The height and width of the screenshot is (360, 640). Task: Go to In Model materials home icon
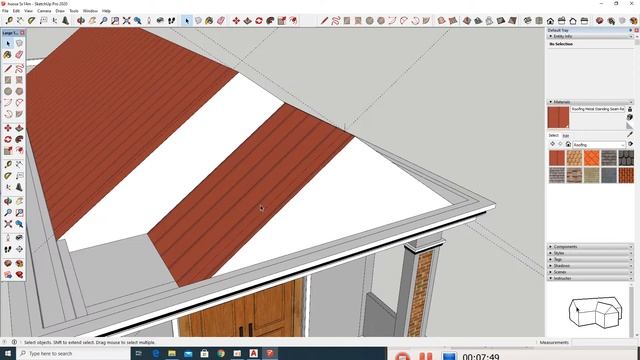pos(568,144)
